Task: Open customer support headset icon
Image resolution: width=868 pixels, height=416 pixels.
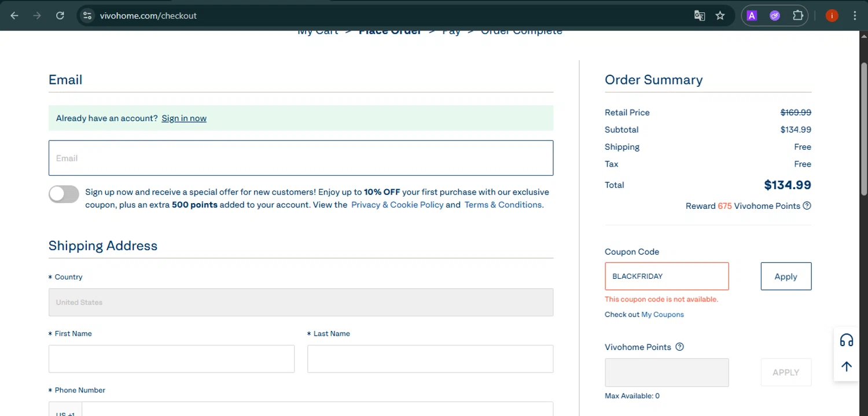Action: [847, 340]
